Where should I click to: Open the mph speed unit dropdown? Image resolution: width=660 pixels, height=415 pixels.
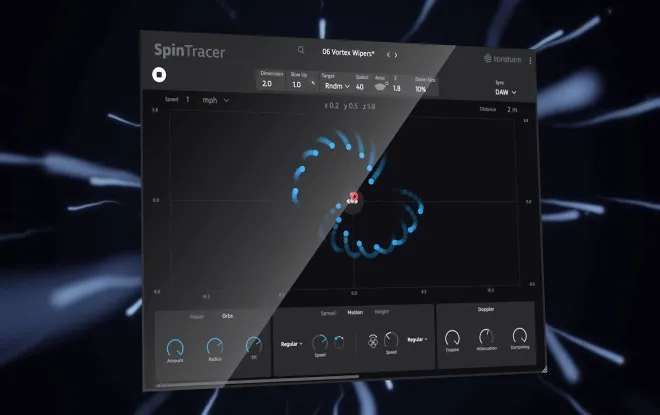(216, 100)
